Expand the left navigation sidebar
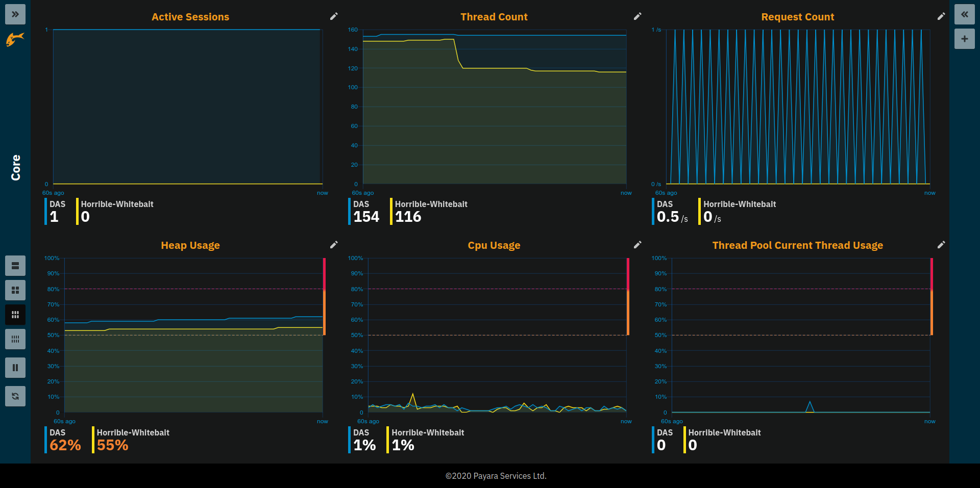The height and width of the screenshot is (488, 980). point(15,14)
